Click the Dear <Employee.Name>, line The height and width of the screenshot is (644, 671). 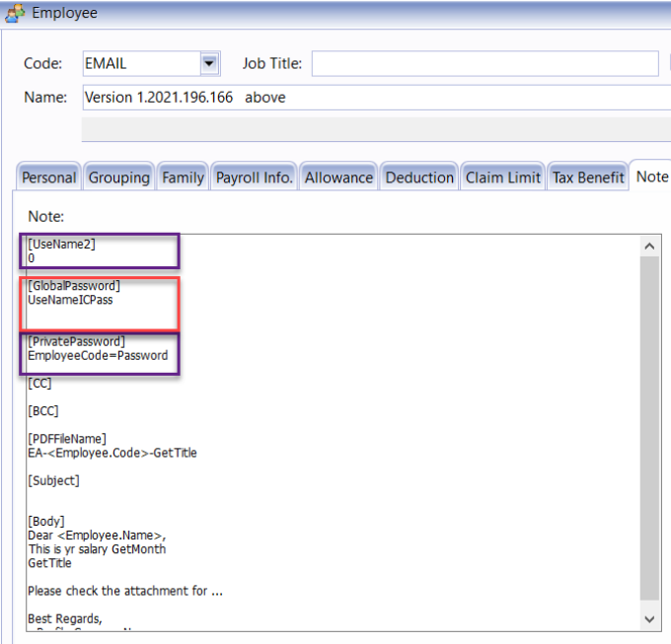click(97, 536)
